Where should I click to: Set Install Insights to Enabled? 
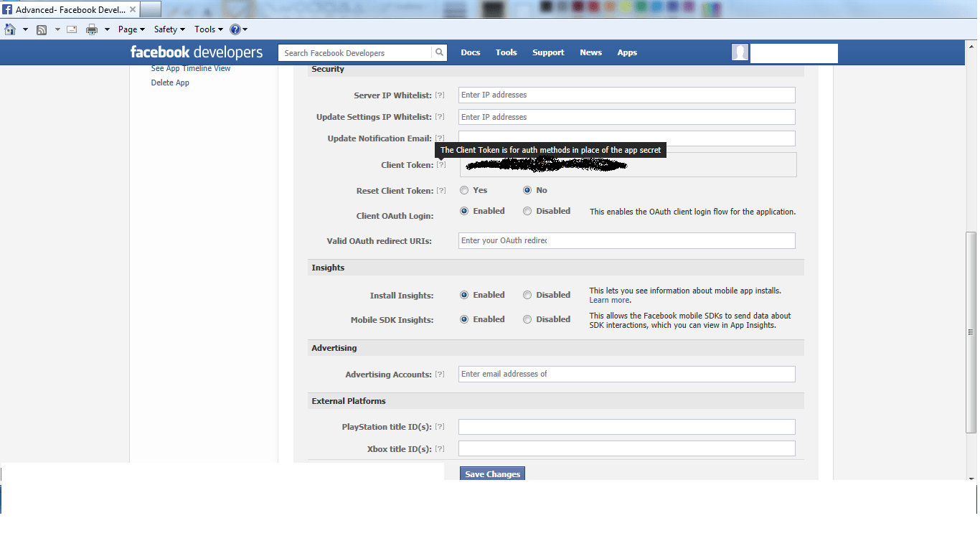pyautogui.click(x=464, y=295)
